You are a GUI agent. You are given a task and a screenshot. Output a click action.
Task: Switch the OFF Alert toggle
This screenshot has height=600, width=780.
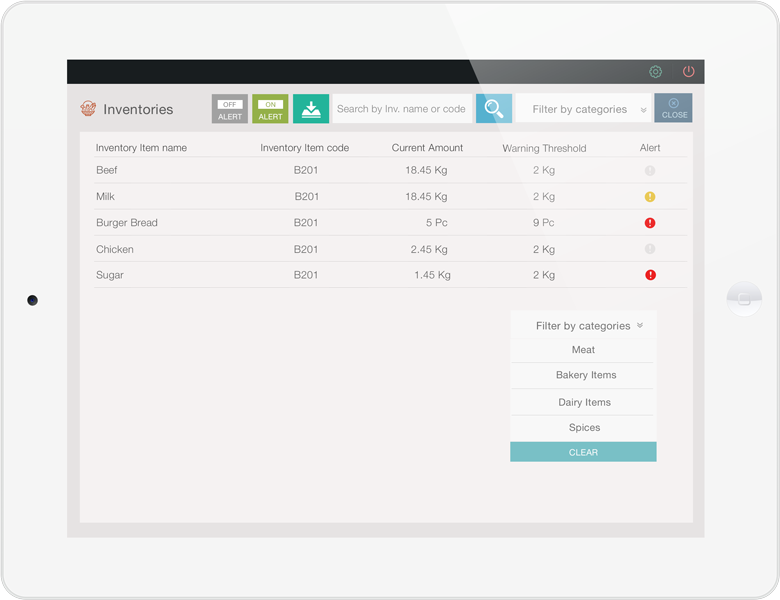(230, 109)
